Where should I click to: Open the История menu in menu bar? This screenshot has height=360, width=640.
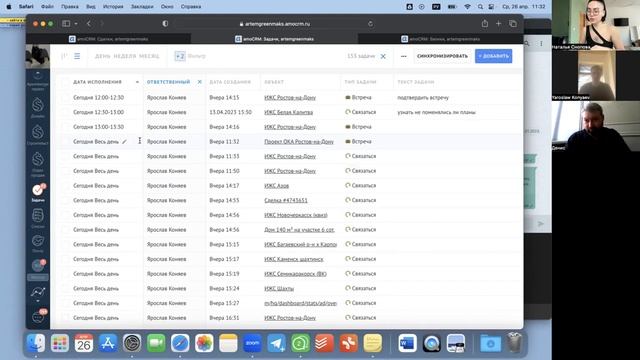(113, 7)
